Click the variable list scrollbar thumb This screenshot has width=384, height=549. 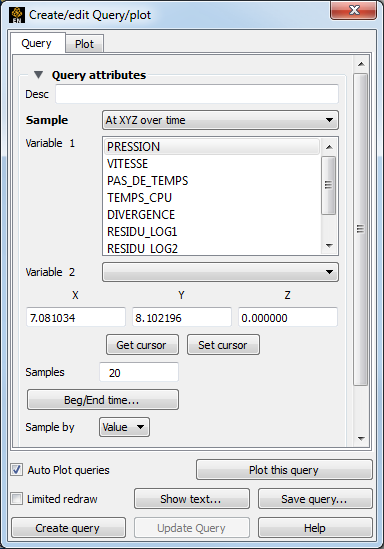click(x=328, y=185)
